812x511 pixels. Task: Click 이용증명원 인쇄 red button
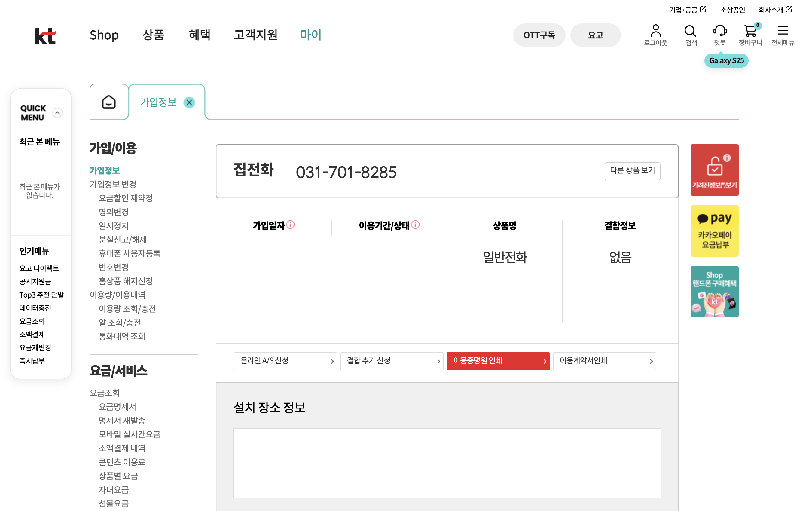pos(498,361)
